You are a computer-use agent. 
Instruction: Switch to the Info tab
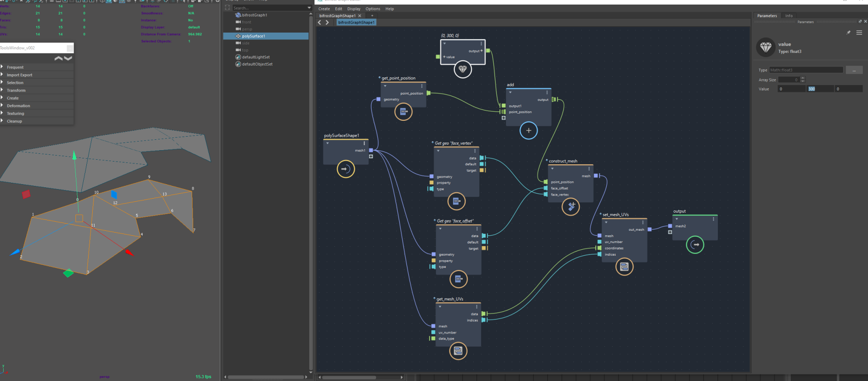(x=789, y=16)
